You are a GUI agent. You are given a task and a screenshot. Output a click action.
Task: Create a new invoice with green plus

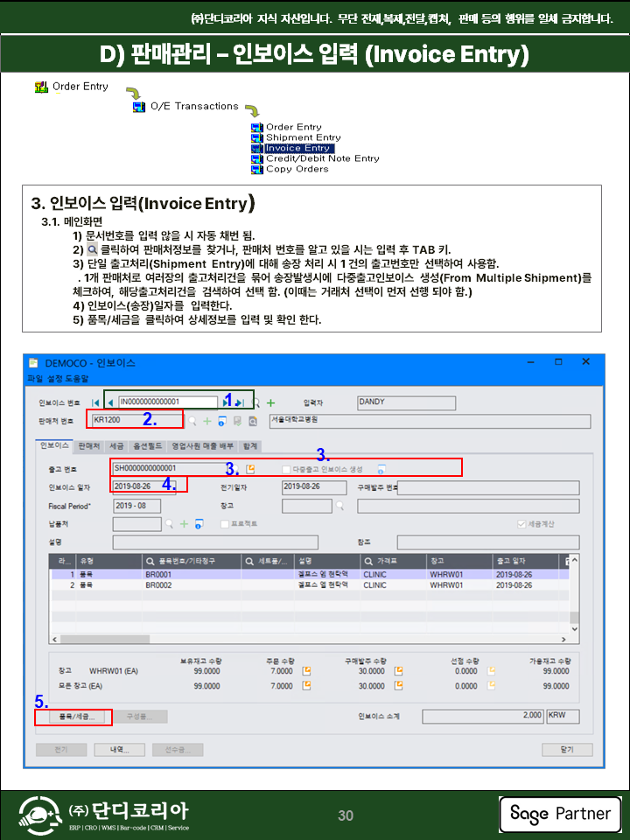[x=270, y=402]
